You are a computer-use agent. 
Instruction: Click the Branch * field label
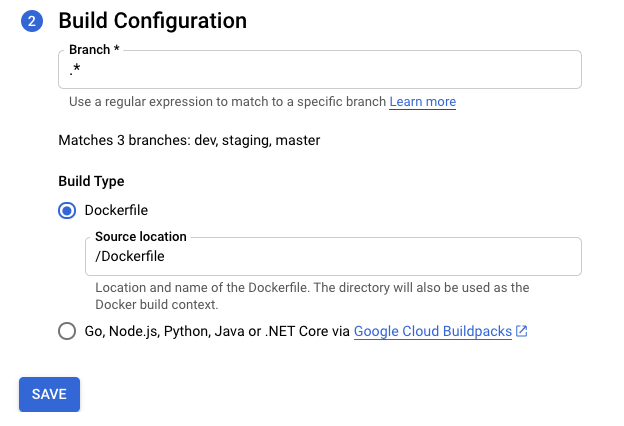94,50
